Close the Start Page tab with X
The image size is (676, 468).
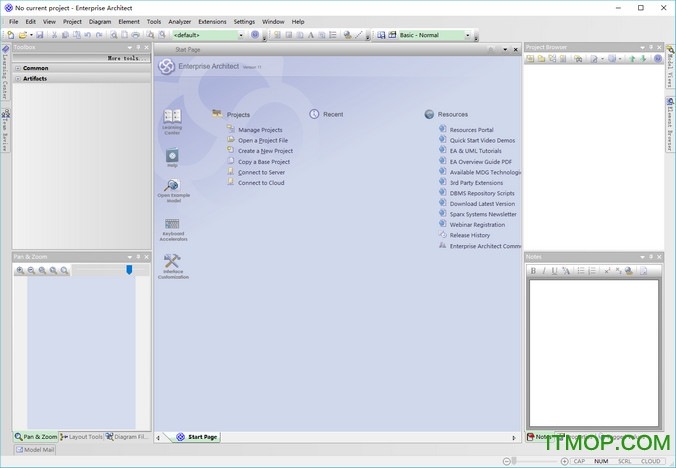[516, 50]
